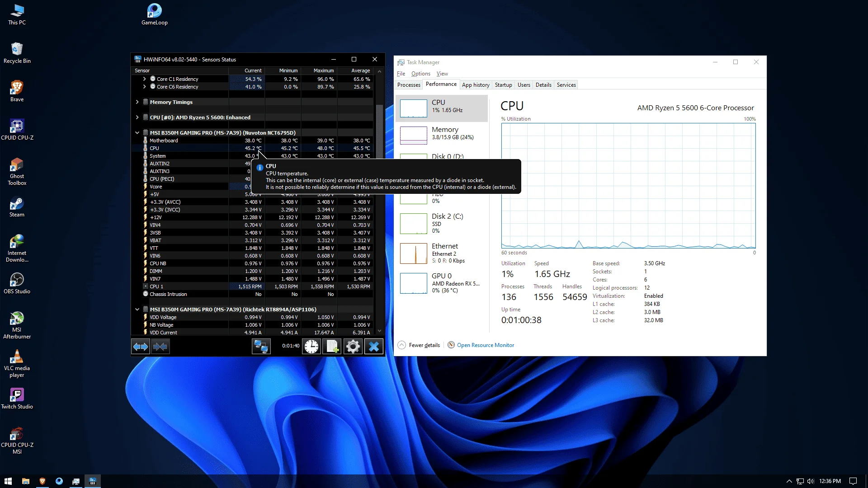
Task: Start logging with the sheet-plus icon
Action: 332,347
